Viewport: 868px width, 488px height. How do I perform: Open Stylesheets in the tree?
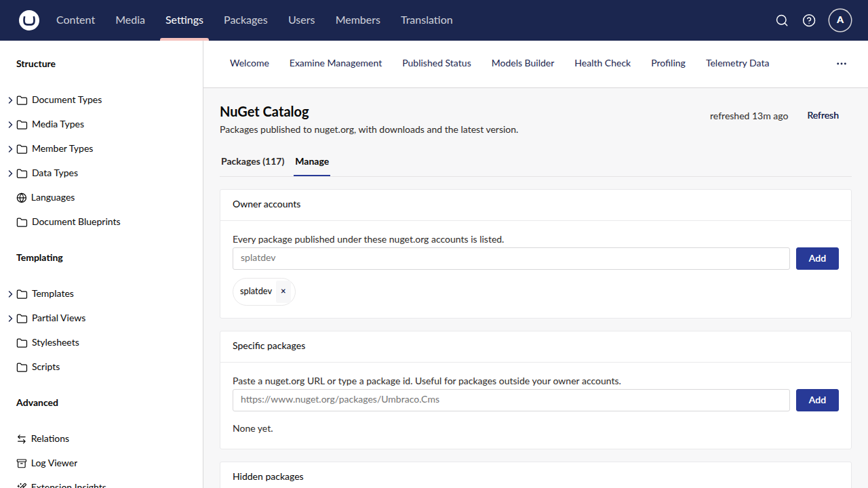(56, 343)
